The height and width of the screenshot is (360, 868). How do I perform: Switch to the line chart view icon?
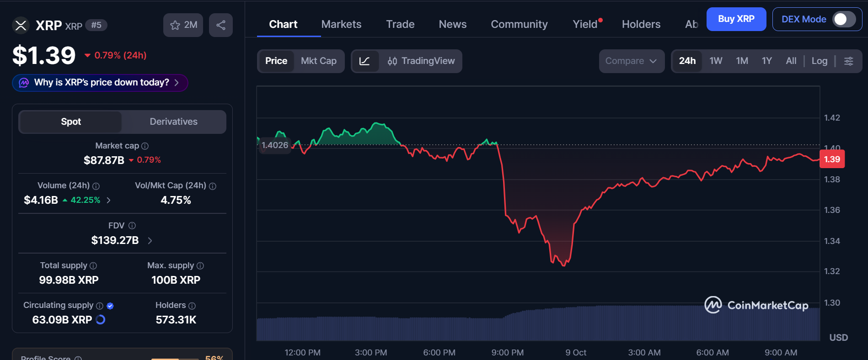(x=365, y=61)
